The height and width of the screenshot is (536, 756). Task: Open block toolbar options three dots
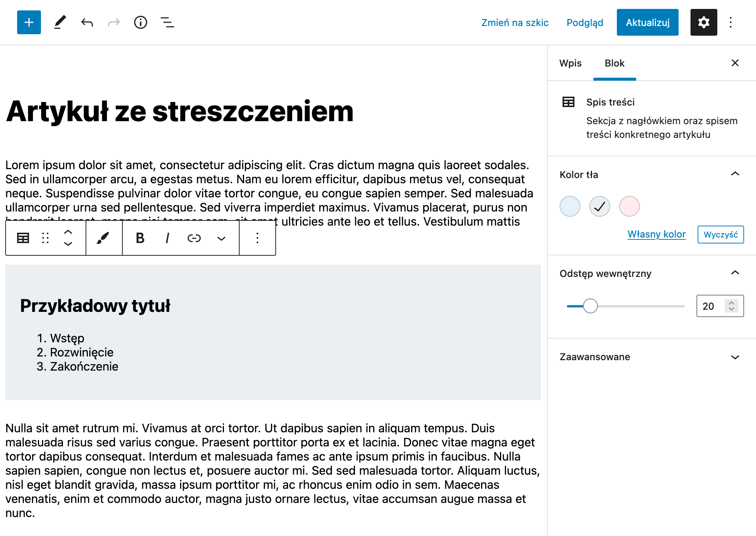pyautogui.click(x=257, y=238)
